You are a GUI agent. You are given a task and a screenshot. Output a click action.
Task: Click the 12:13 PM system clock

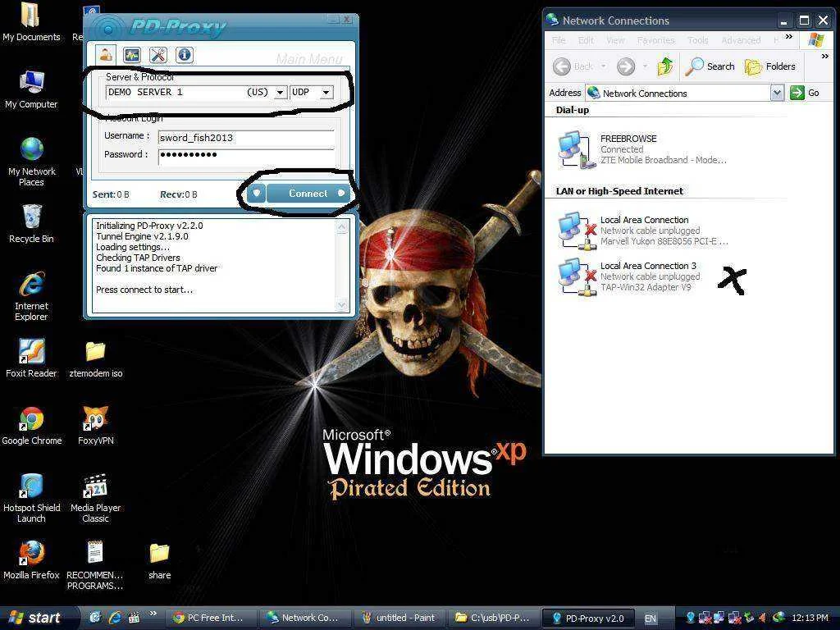tap(810, 618)
